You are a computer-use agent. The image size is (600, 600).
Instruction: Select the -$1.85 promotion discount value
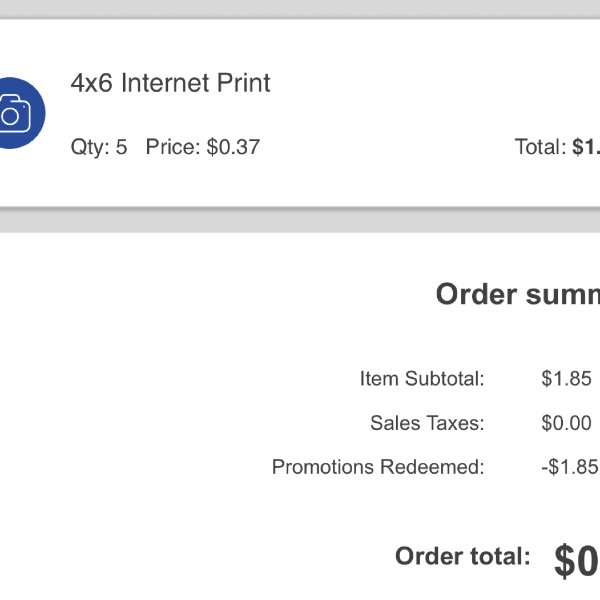pyautogui.click(x=570, y=467)
